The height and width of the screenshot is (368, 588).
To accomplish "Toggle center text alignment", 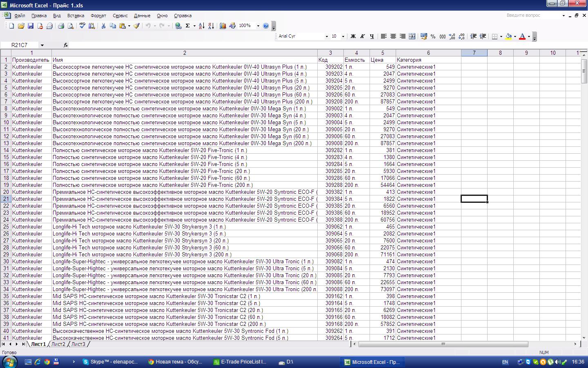I will pos(393,36).
